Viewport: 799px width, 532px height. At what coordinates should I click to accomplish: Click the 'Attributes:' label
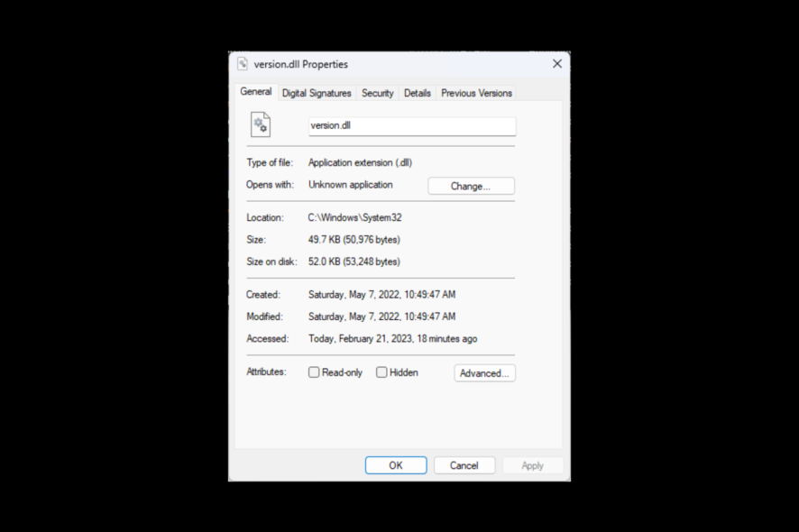267,372
